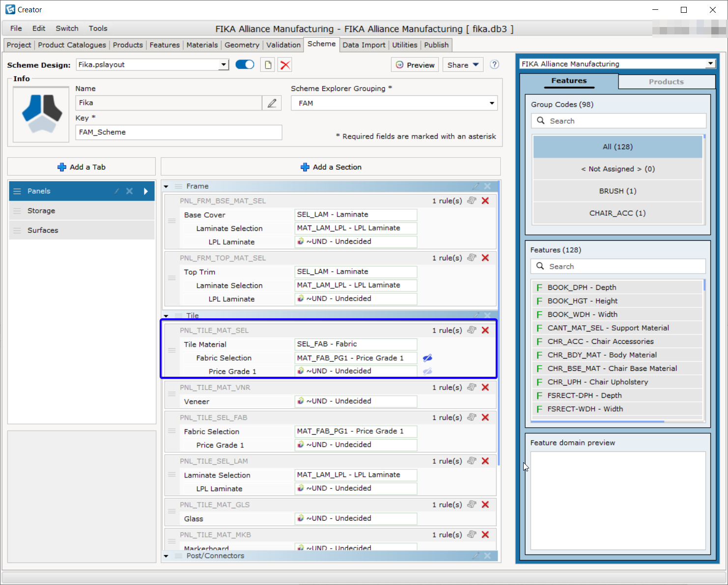The width and height of the screenshot is (728, 585).
Task: Click Features search field
Action: [618, 266]
